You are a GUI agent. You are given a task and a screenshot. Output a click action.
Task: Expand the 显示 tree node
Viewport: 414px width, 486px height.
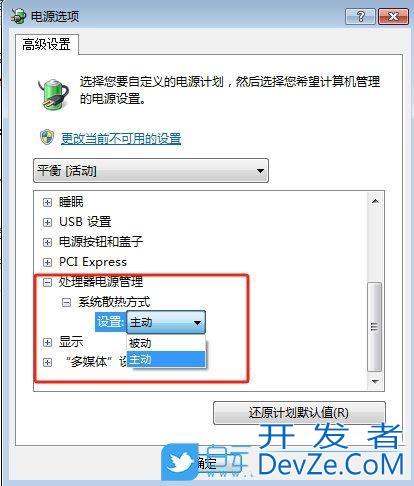tap(47, 342)
